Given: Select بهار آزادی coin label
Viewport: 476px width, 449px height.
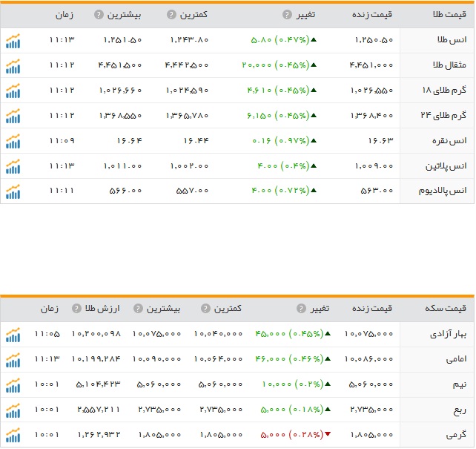Looking at the screenshot, I should 448,334.
